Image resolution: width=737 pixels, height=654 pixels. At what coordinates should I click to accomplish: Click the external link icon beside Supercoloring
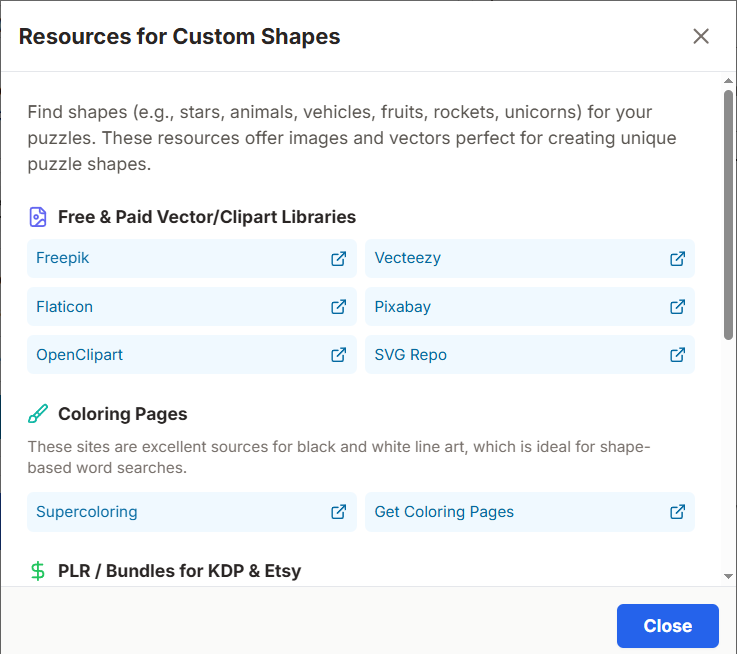338,512
